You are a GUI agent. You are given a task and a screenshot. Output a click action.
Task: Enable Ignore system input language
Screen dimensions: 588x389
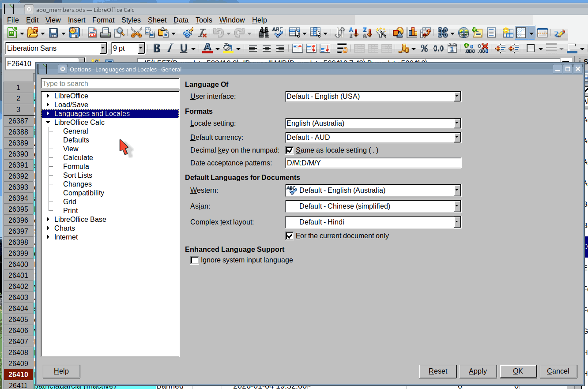tap(195, 260)
